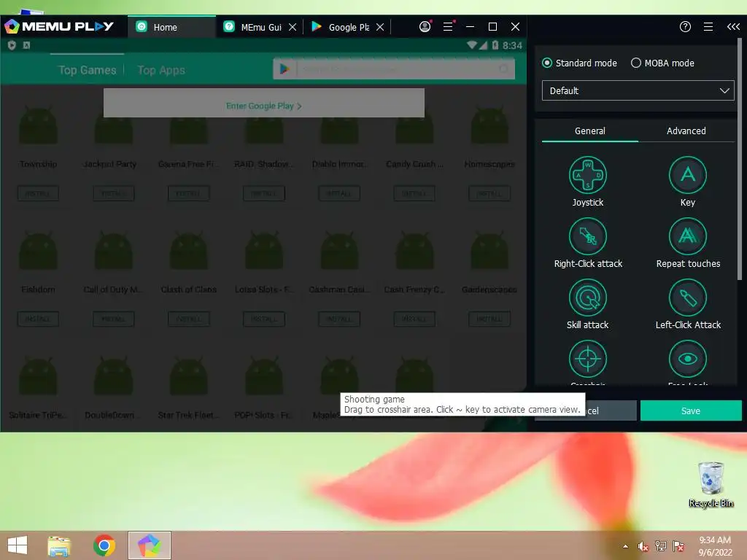Click the action center flag icon
This screenshot has width=747, height=560.
(678, 546)
